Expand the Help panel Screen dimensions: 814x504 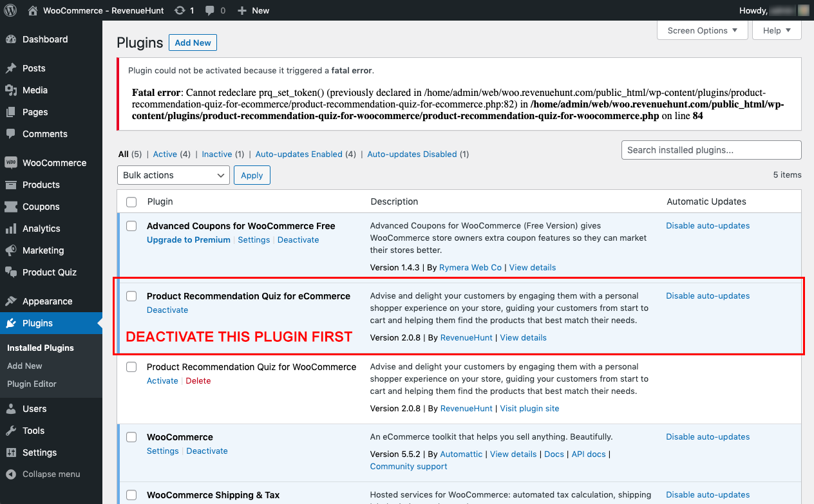[x=777, y=30]
